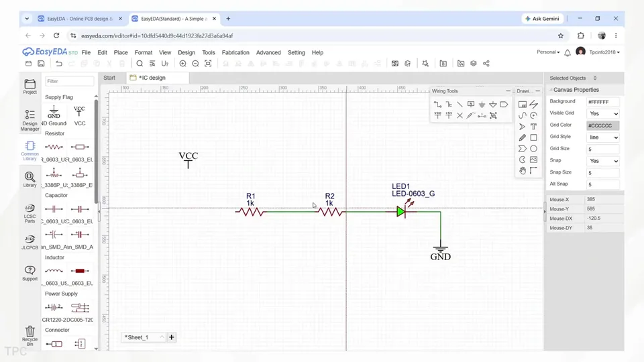The width and height of the screenshot is (644, 362).
Task: Place the GND Ground supply flag from library
Action: [54, 116]
